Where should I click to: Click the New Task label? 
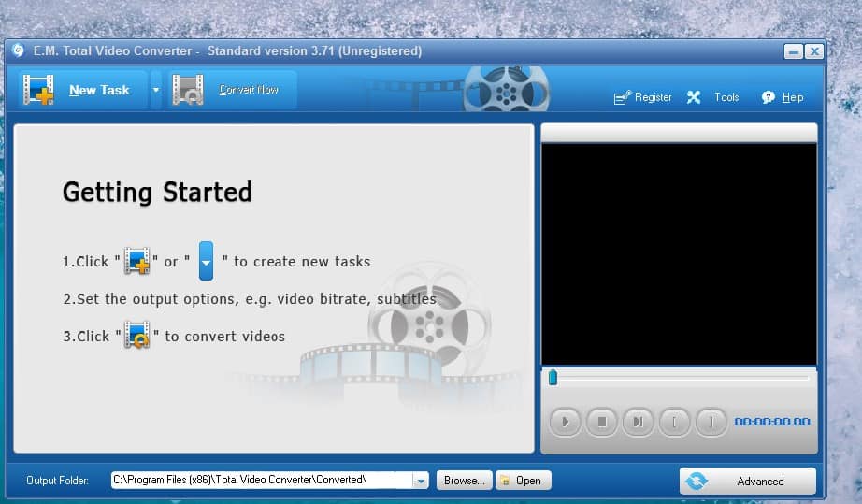point(99,90)
